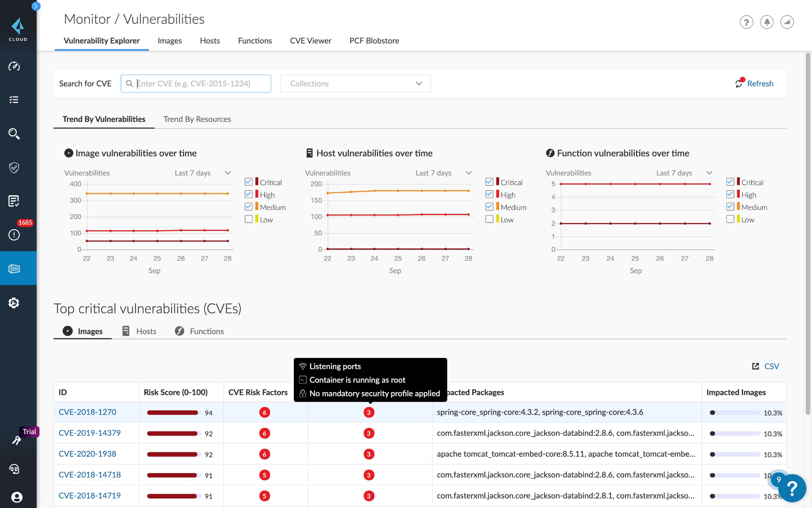Click environmental factor badge 3 for CVE-2019-14379
812x508 pixels.
(x=369, y=433)
